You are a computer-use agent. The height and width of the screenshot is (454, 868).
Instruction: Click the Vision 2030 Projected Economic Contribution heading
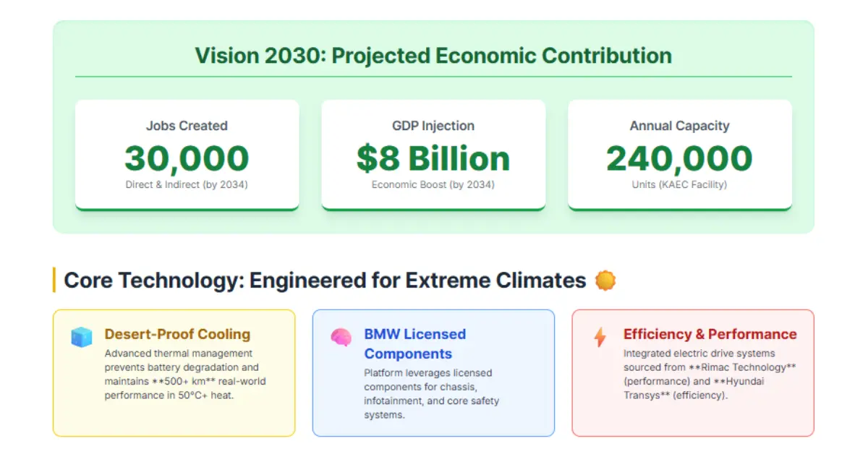[x=433, y=56]
